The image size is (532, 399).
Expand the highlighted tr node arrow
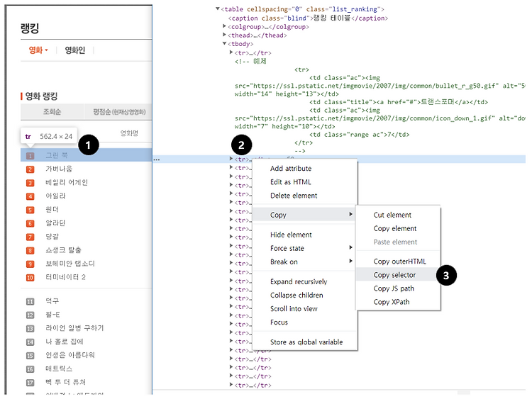[231, 158]
